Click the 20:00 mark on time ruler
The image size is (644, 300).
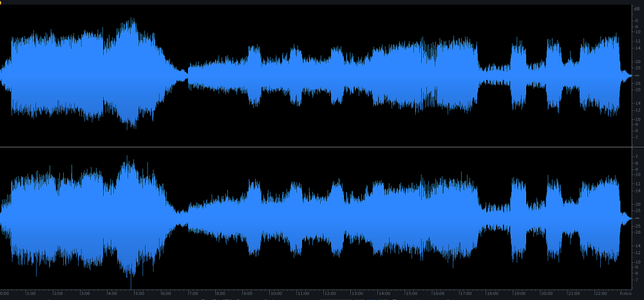(547, 294)
